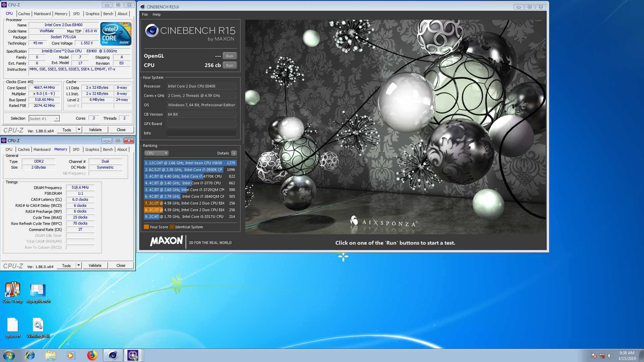Viewport: 644px width, 362px height.
Task: Click the GFX Board field in Cinebench
Action: (202, 124)
